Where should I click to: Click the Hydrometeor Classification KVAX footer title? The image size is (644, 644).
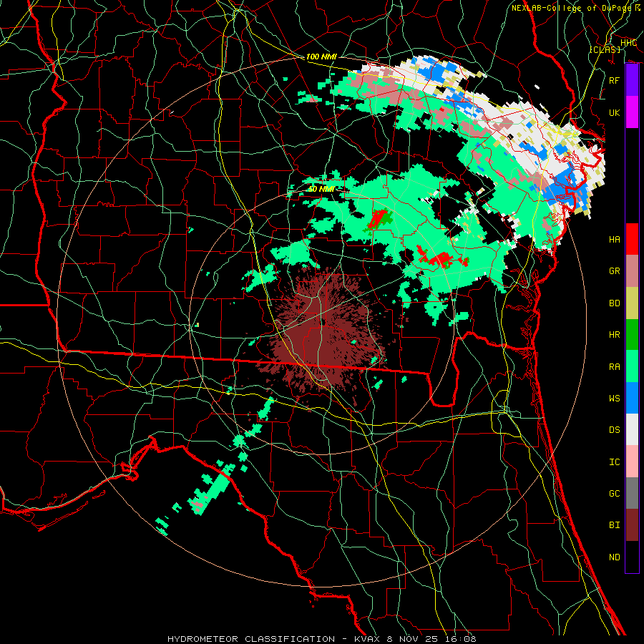coord(321,639)
